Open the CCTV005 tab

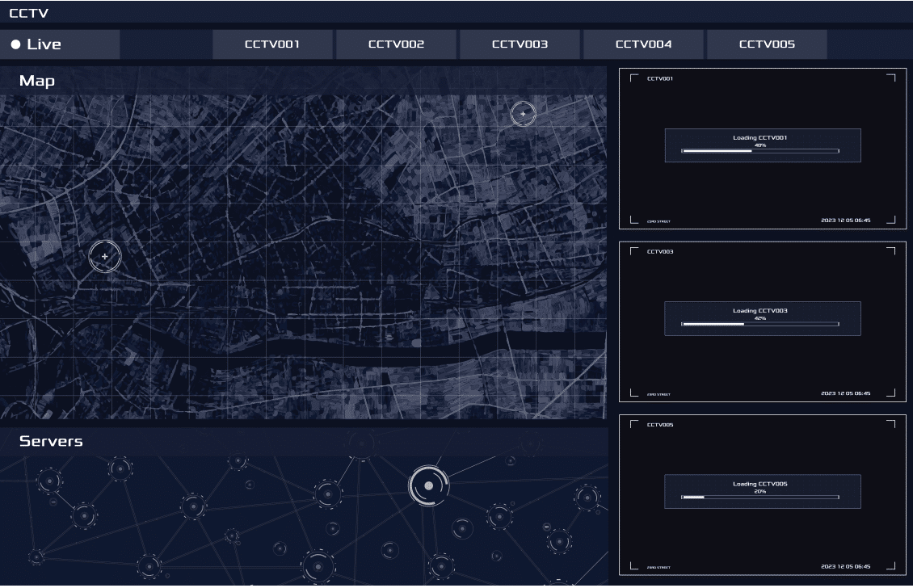[767, 44]
